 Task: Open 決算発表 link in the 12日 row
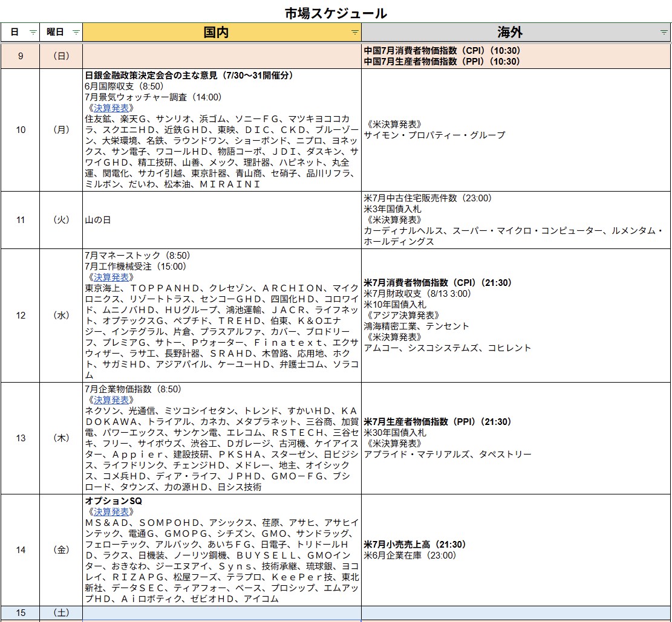[111, 277]
